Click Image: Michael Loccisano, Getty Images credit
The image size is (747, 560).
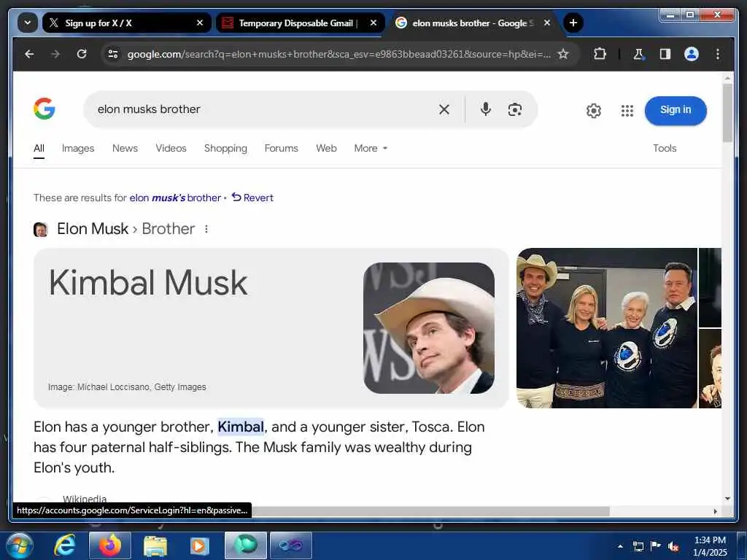pyautogui.click(x=127, y=387)
